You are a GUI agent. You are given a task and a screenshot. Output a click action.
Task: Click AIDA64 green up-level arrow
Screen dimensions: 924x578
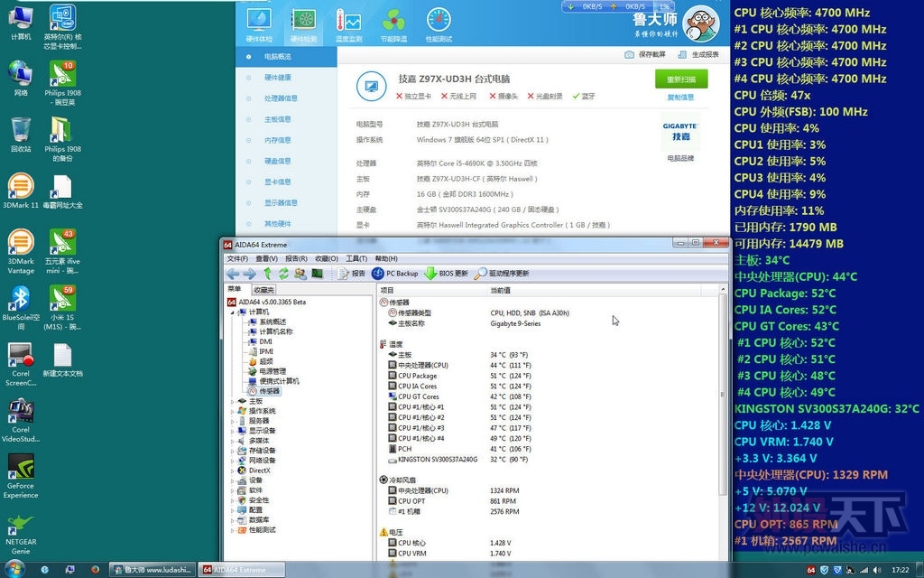pyautogui.click(x=267, y=274)
